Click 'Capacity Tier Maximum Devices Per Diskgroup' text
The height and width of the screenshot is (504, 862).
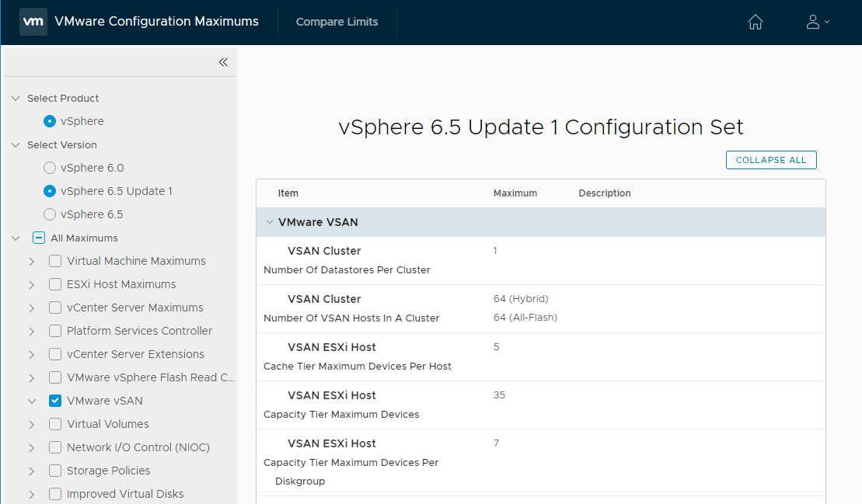[351, 472]
